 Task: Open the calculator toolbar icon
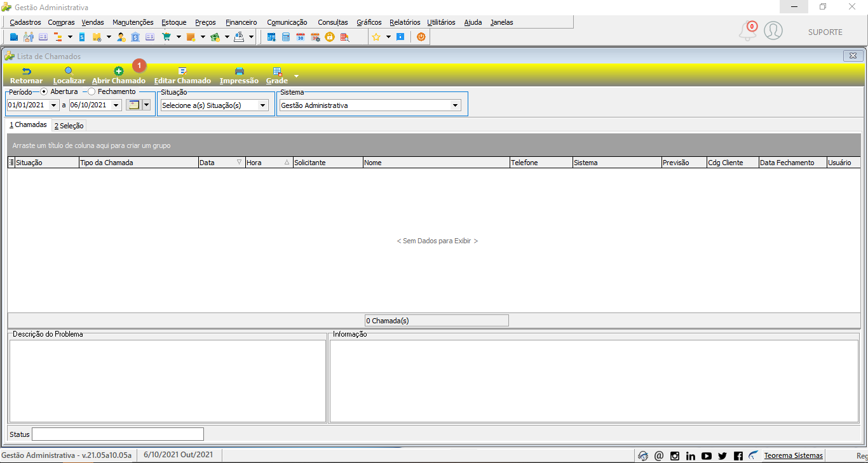[286, 37]
